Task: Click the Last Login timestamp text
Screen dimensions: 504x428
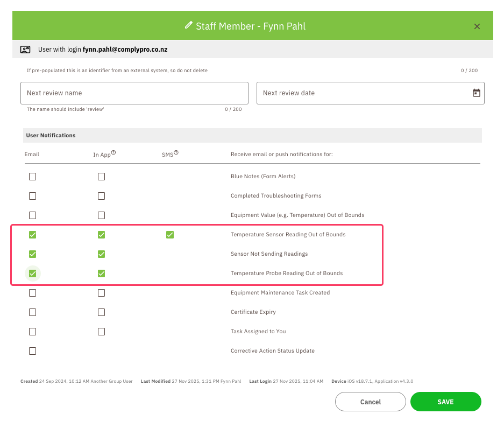Action: tap(286, 381)
